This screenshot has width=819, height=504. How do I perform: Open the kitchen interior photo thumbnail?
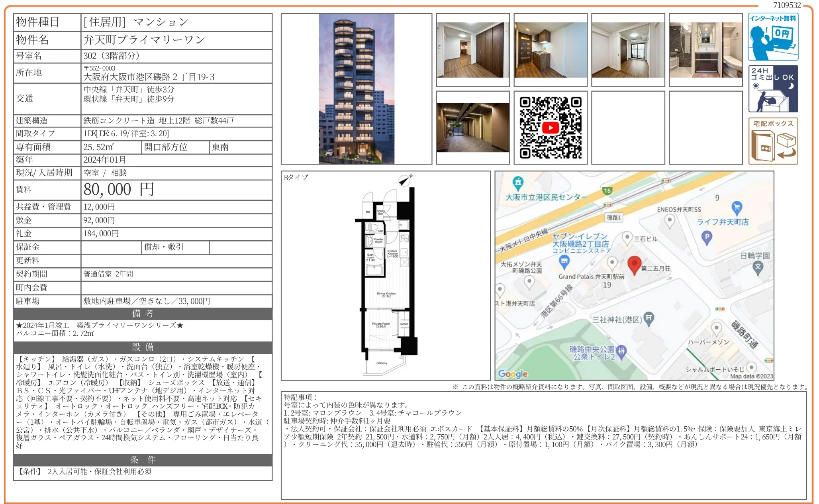550,50
